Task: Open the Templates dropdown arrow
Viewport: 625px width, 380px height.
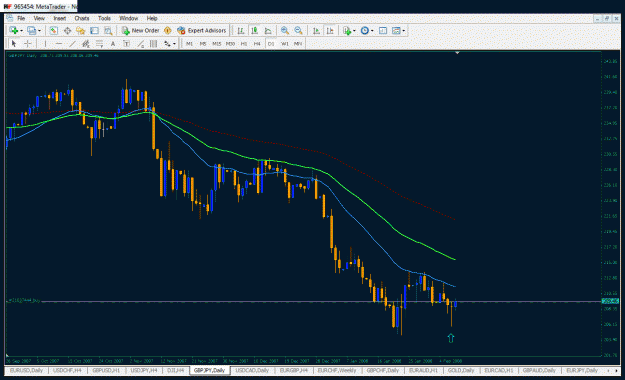Action: [403, 31]
